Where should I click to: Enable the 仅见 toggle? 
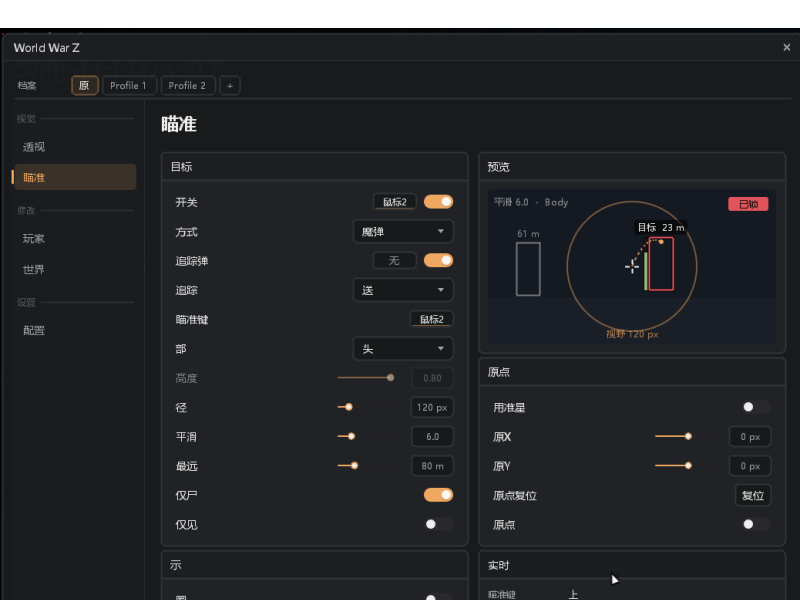[438, 524]
